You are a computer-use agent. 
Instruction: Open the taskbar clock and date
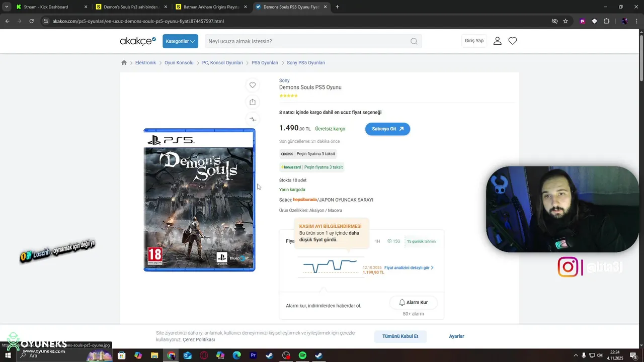(615, 355)
